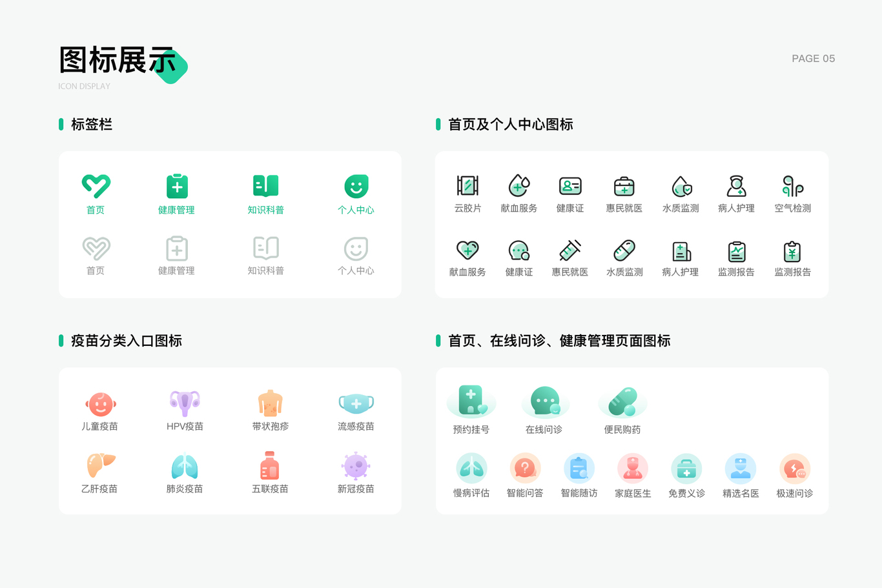The image size is (882, 588).
Task: Open 监测报告 with the chart clipboard icon
Action: tap(736, 250)
